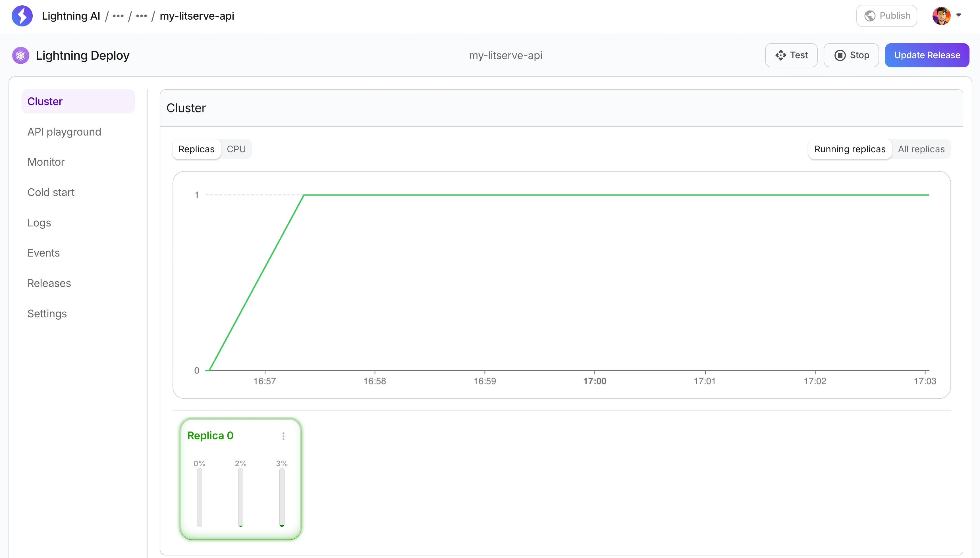Image resolution: width=980 pixels, height=558 pixels.
Task: Click the Lightning AI bolt logo
Action: [x=22, y=16]
